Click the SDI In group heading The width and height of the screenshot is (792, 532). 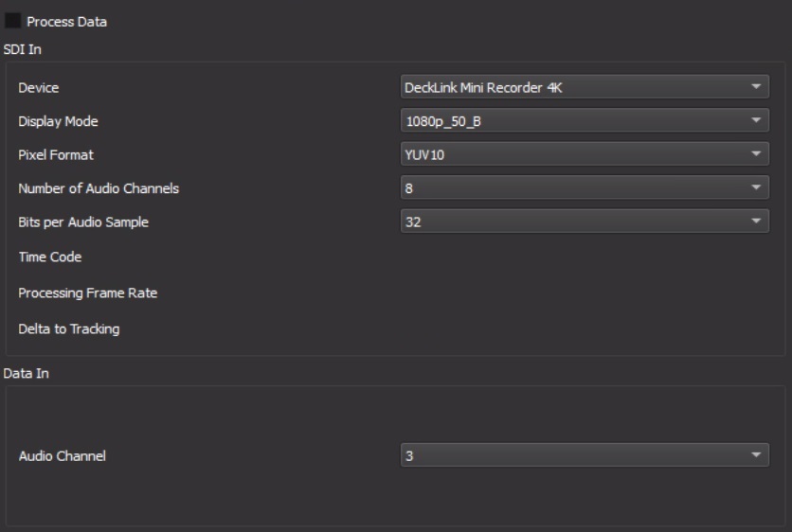point(23,48)
